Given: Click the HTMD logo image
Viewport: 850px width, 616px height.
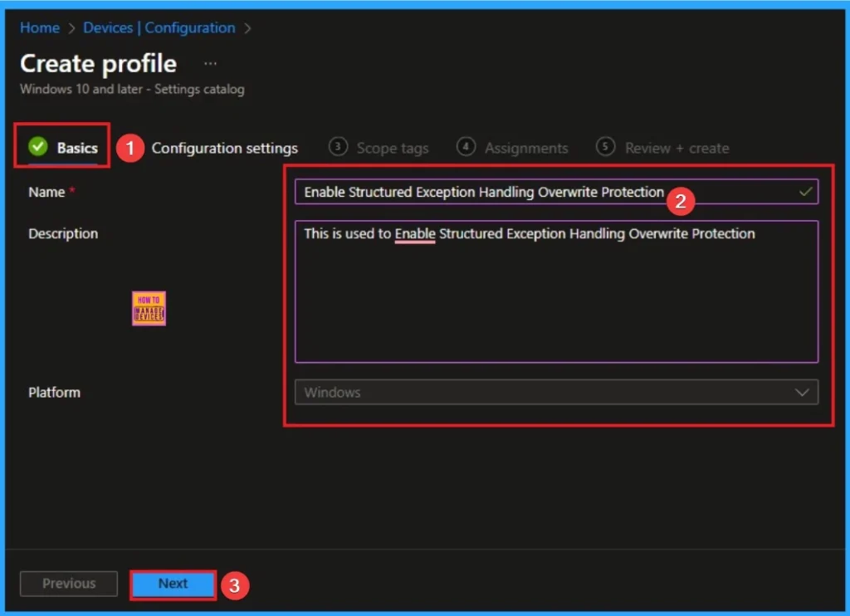Looking at the screenshot, I should click(148, 307).
